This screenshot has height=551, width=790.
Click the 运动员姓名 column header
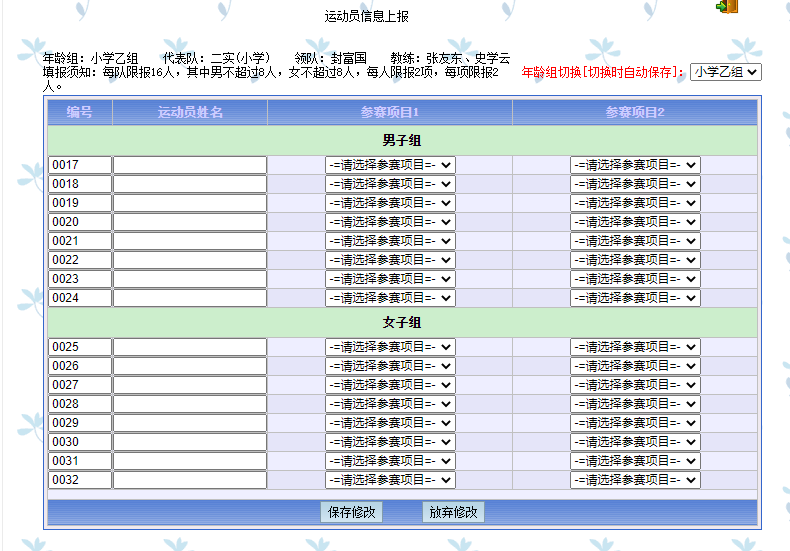point(190,113)
